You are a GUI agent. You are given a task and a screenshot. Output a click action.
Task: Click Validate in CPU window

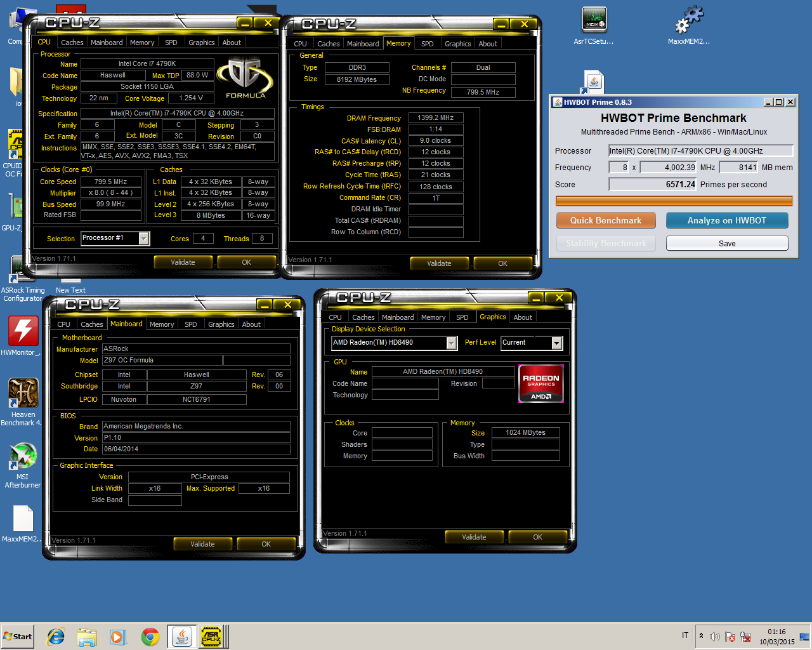(183, 262)
